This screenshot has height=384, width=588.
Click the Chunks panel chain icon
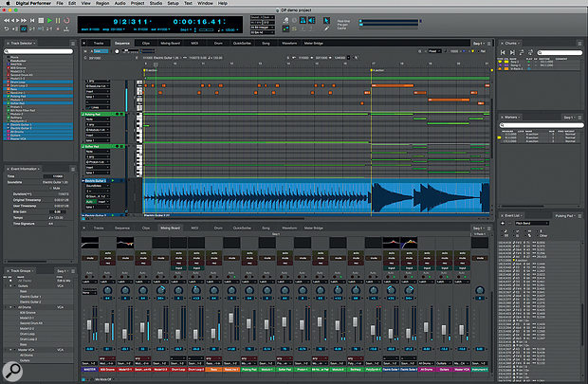pos(522,52)
